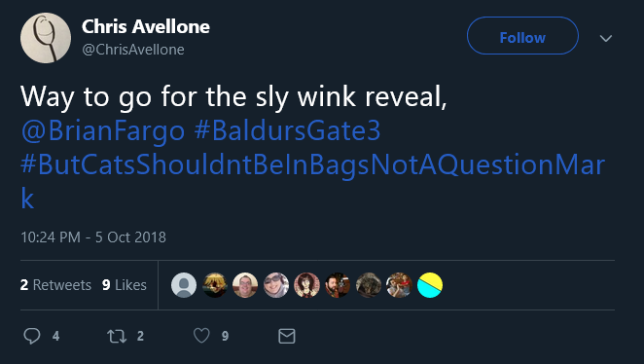Screen dimensions: 644x364
Task: Click the bearded man liker avatar
Action: tap(338, 285)
